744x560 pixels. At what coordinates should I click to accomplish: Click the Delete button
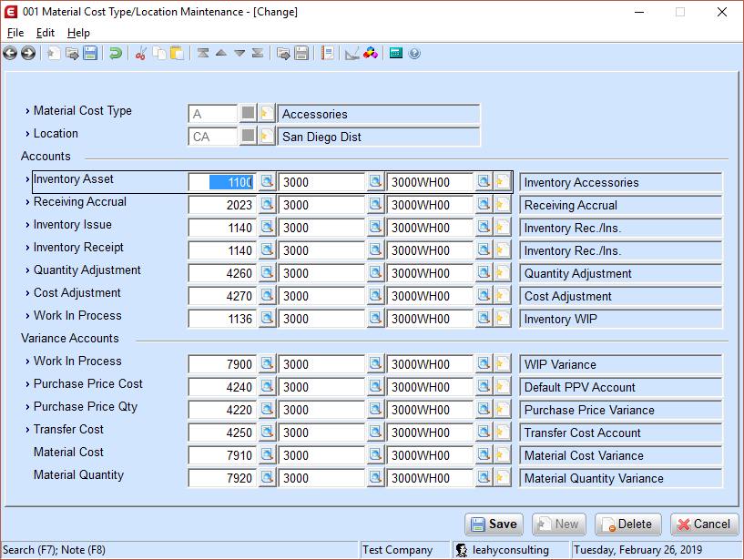click(x=628, y=524)
